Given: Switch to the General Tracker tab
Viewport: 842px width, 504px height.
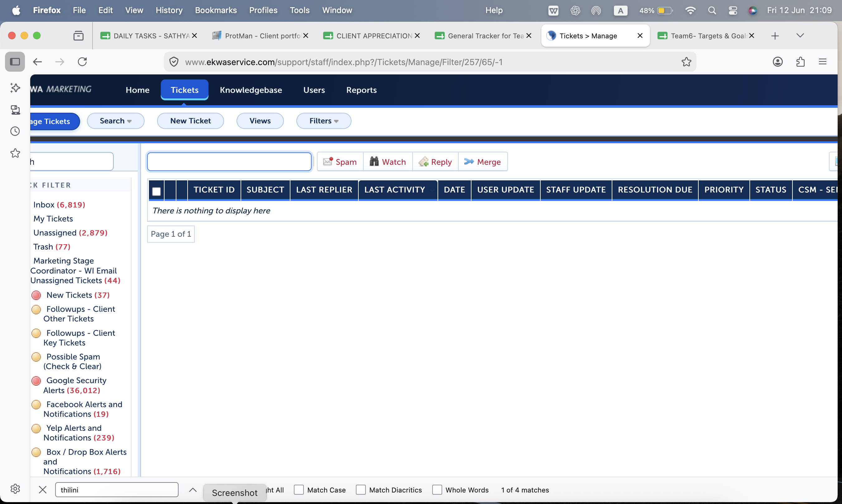Looking at the screenshot, I should pyautogui.click(x=483, y=36).
